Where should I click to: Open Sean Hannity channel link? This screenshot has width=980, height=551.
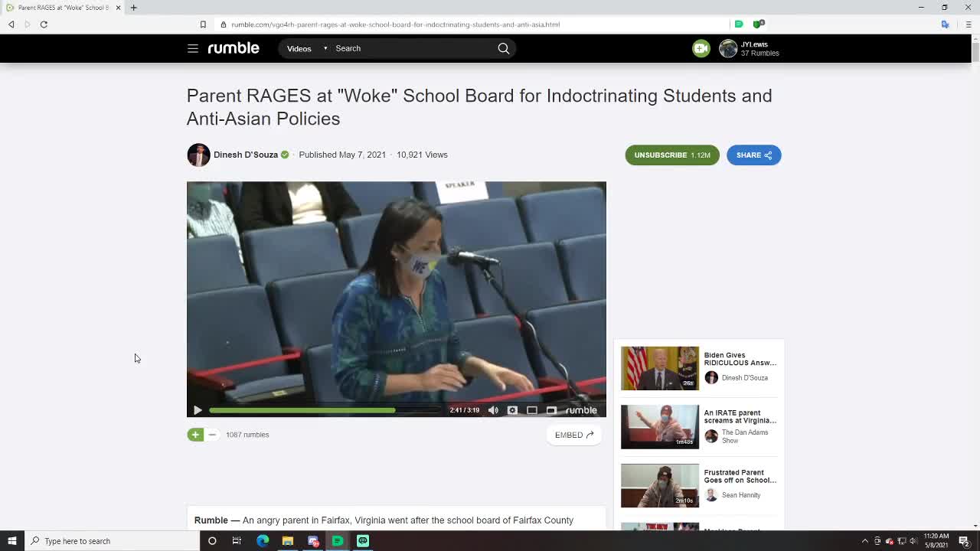tap(740, 495)
